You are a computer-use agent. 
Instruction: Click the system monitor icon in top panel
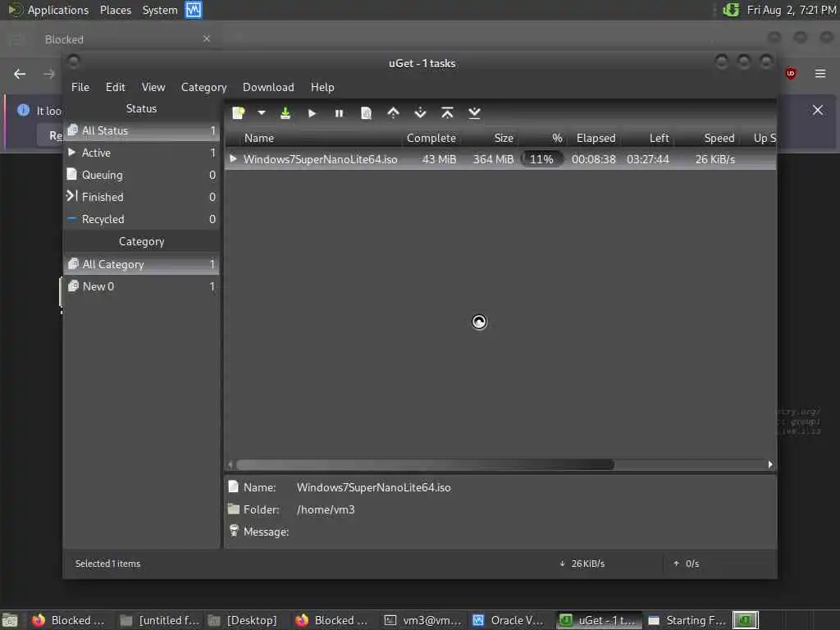(x=194, y=10)
